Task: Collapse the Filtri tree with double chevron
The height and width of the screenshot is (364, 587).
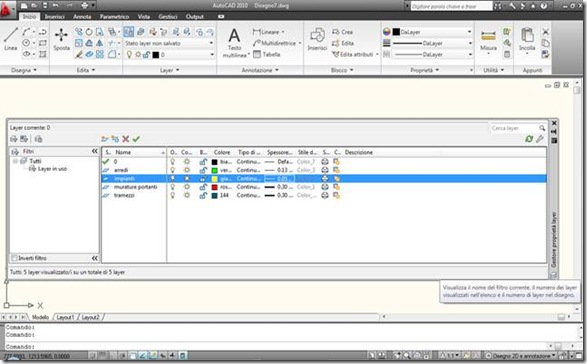Action: [x=94, y=151]
